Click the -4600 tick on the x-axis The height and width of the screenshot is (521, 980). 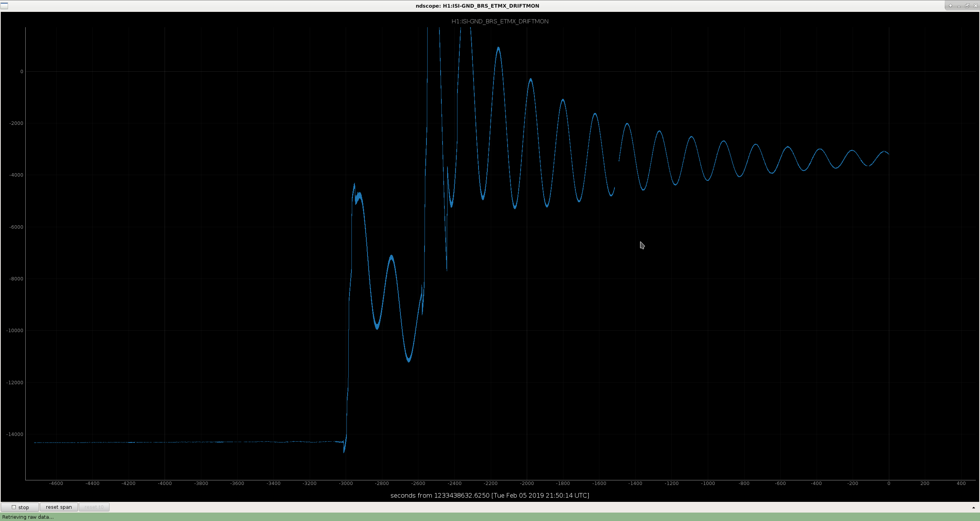pos(56,483)
